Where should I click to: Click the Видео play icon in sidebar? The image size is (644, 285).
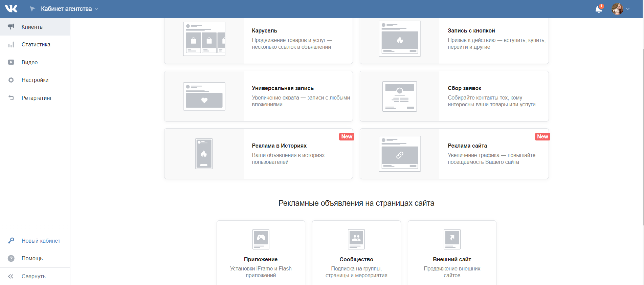point(11,62)
